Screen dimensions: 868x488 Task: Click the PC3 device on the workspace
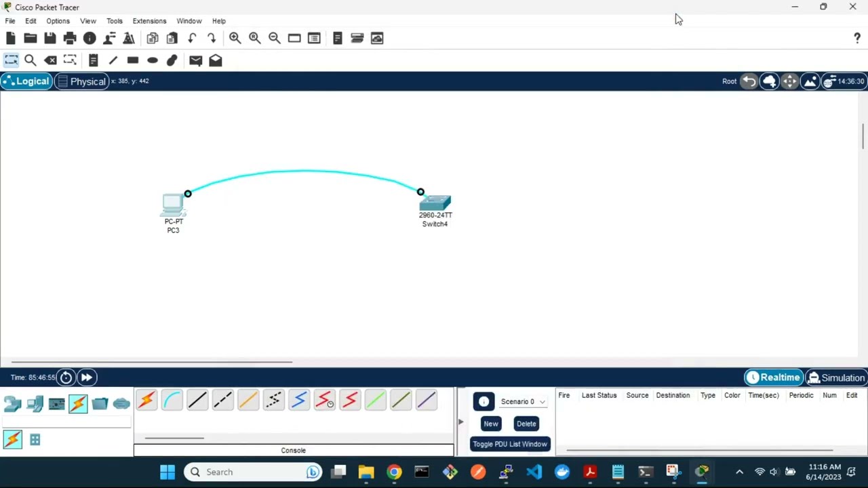click(x=173, y=205)
